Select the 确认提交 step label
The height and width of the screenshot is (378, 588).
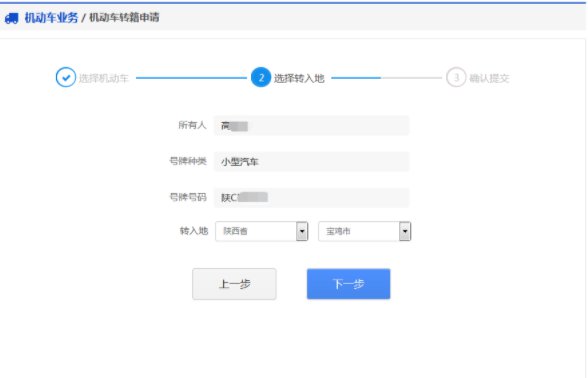point(489,78)
